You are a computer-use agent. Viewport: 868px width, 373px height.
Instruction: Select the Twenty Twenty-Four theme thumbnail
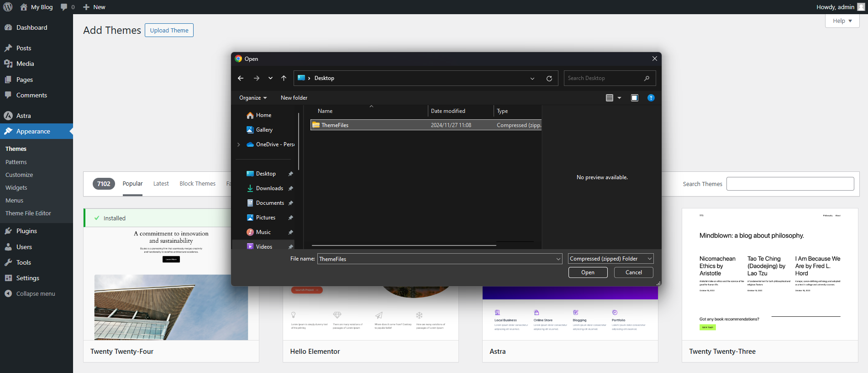click(171, 283)
